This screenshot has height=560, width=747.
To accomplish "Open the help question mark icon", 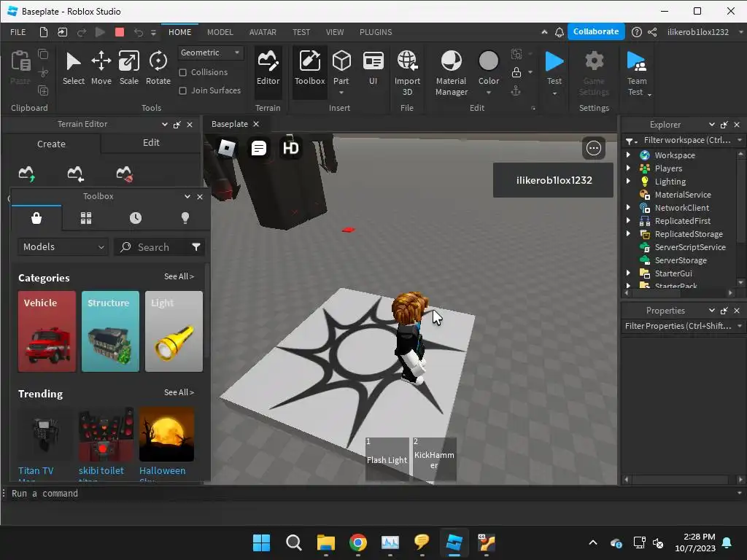I will 636,32.
